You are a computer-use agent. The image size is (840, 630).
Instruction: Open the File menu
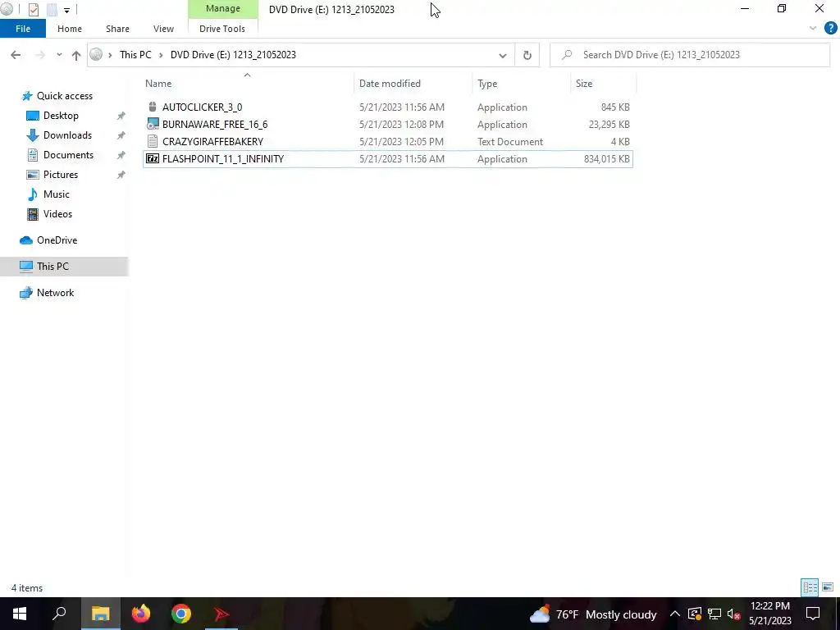(x=23, y=29)
